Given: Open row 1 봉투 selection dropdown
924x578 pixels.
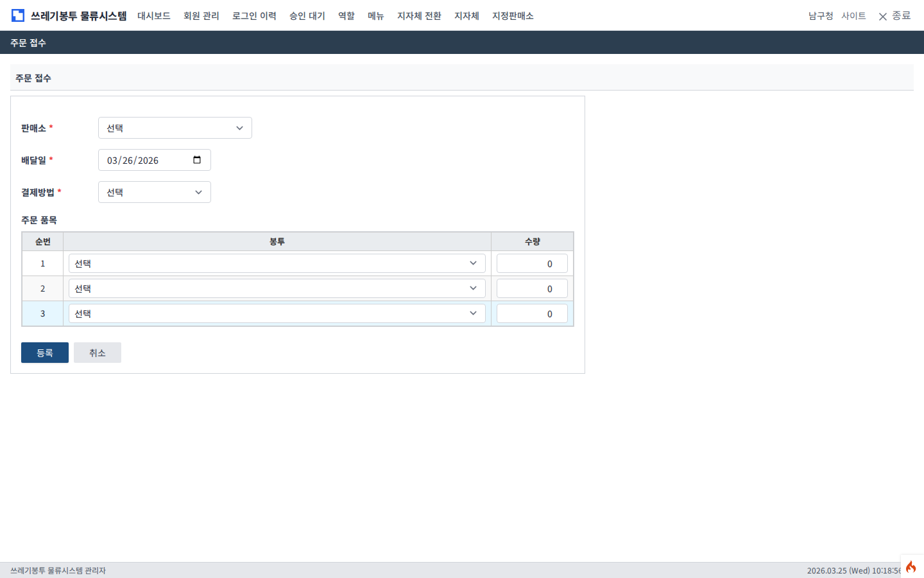Looking at the screenshot, I should point(277,263).
